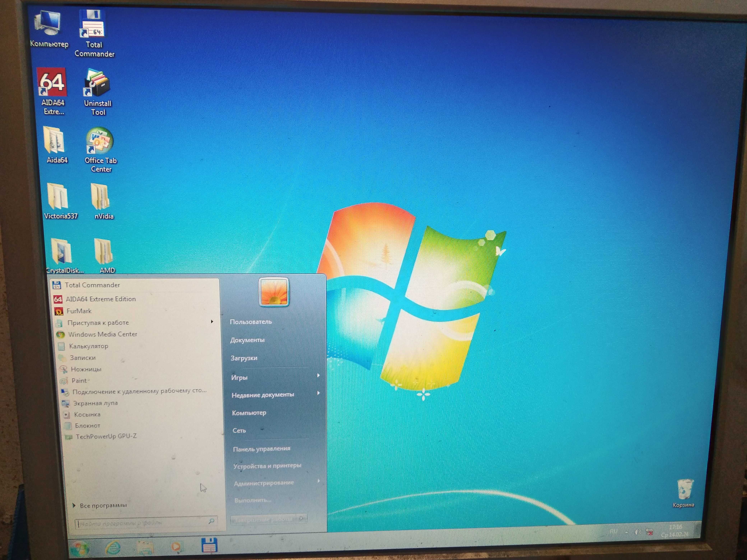Image resolution: width=747 pixels, height=560 pixels.
Task: Open Сеть from Start menu
Action: [239, 430]
